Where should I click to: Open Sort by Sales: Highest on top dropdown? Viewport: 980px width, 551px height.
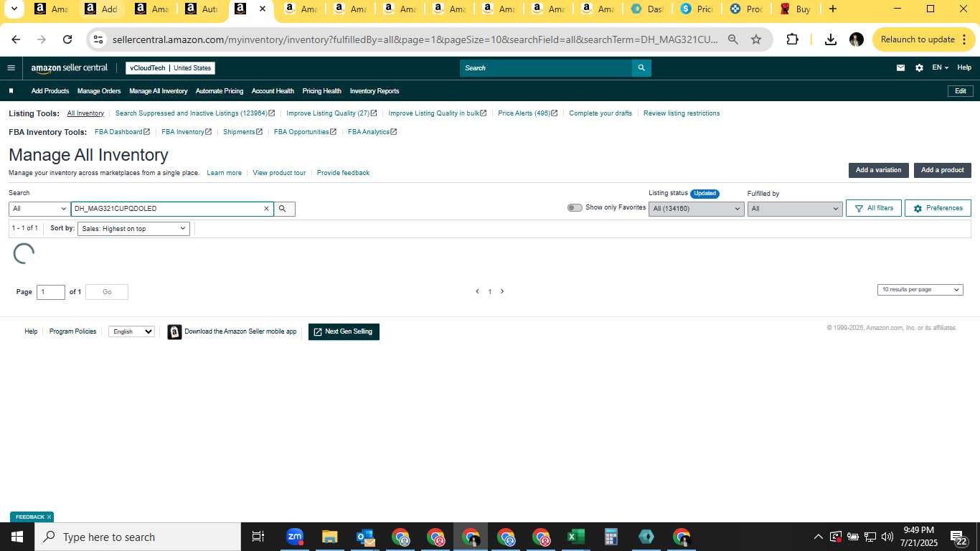point(133,228)
